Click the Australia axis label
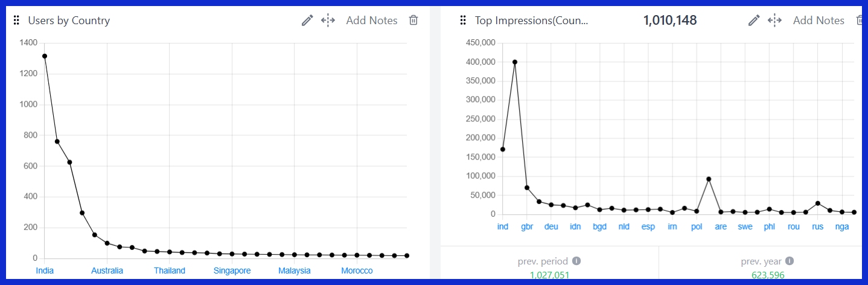 click(x=107, y=271)
